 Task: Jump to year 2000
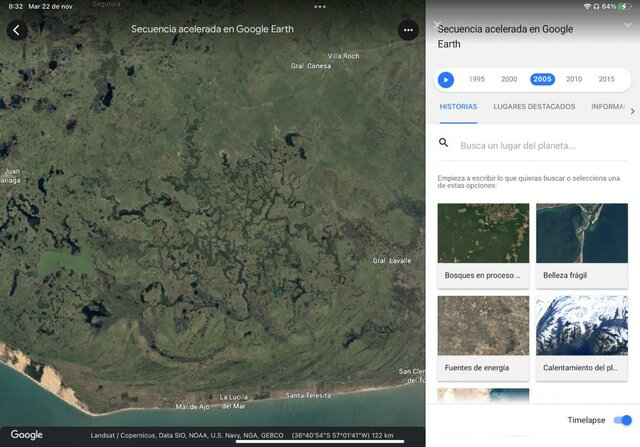tap(509, 79)
